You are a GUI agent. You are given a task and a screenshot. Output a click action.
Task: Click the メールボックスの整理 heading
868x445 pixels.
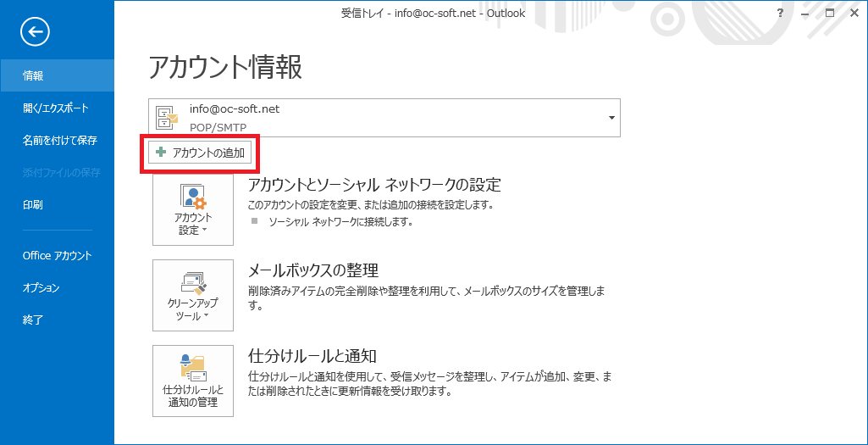point(313,270)
